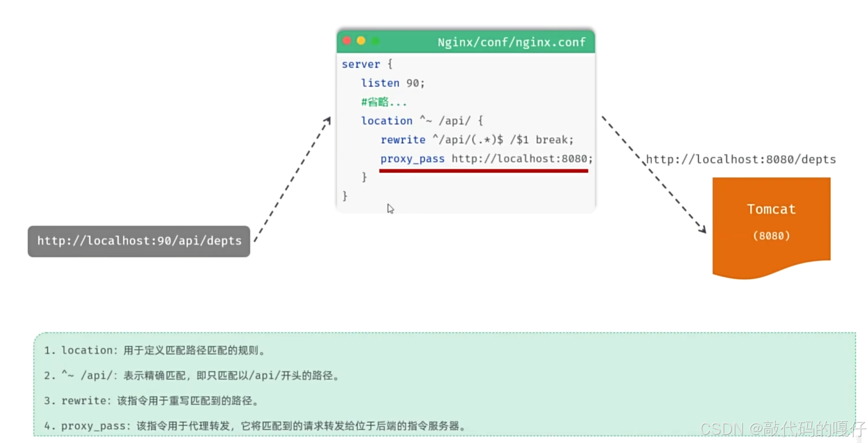Click the gray localhost:90/api/depts URL box
The height and width of the screenshot is (443, 868).
coord(139,241)
